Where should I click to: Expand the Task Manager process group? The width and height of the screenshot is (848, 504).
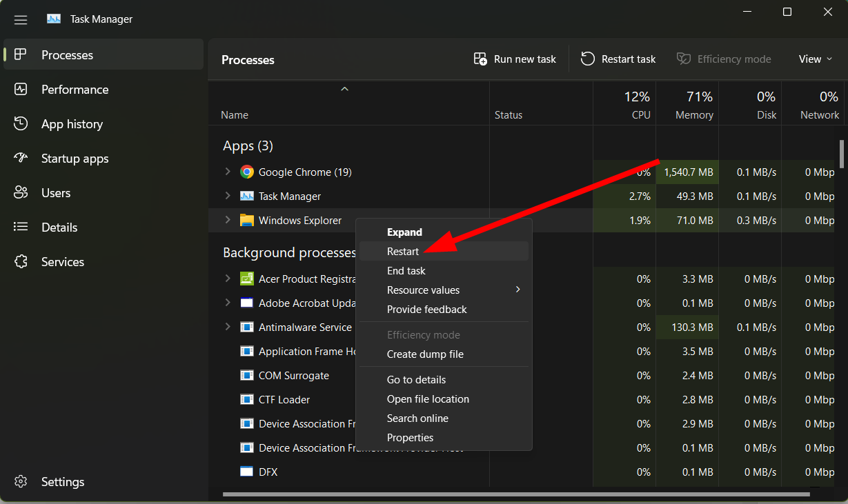tap(228, 196)
